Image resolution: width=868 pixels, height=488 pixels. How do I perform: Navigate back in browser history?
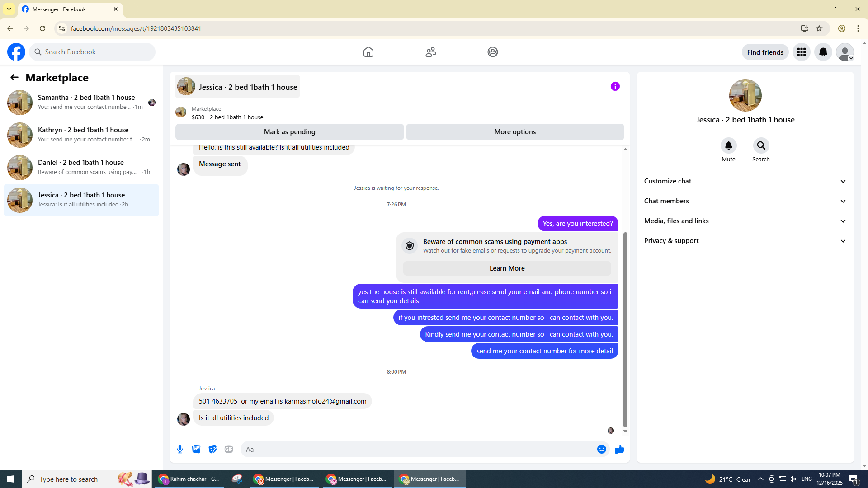click(10, 28)
